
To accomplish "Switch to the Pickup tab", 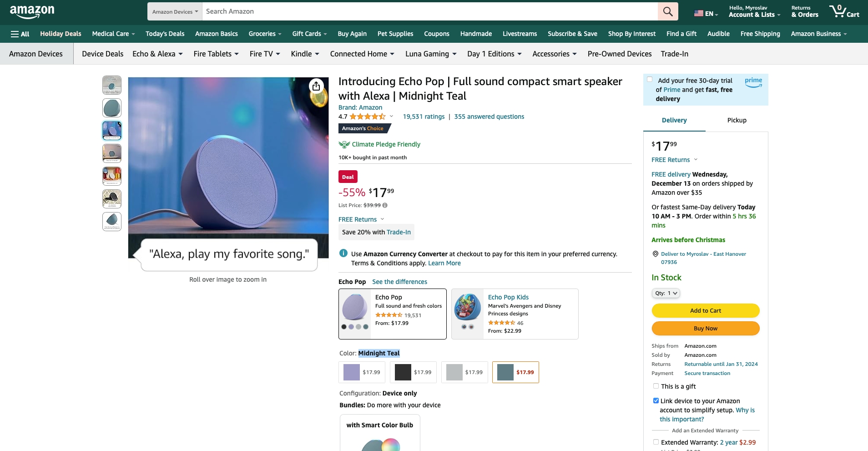I will [x=737, y=120].
